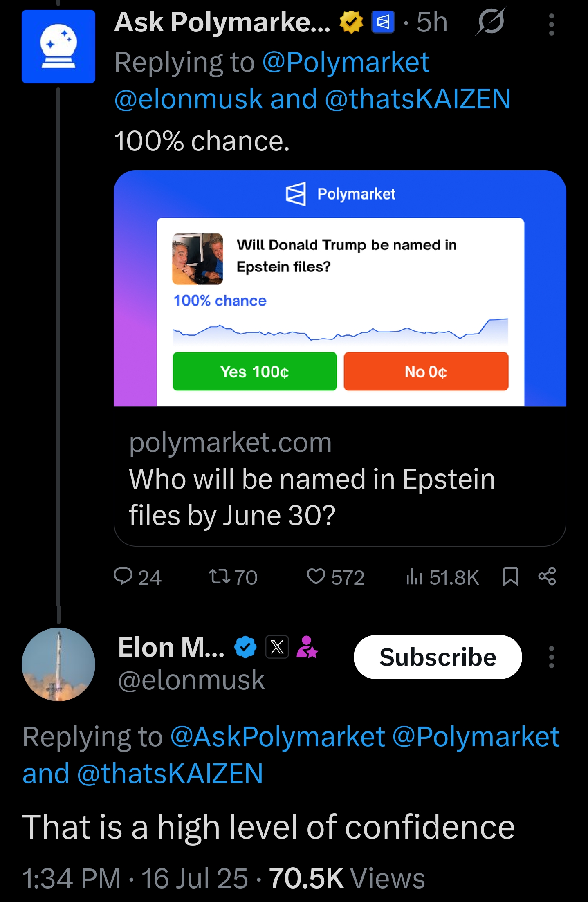Tap the X affiliate badge beside Elon's name

tap(277, 647)
